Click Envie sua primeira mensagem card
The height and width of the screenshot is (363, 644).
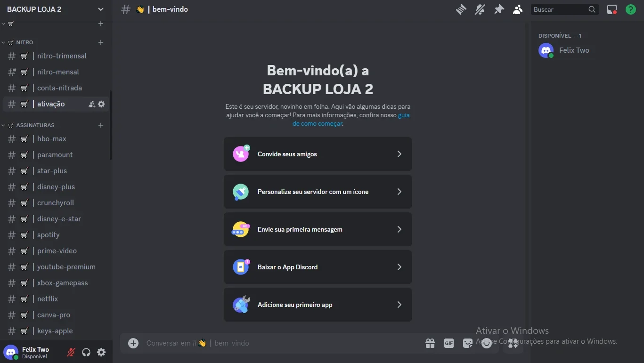(x=318, y=229)
